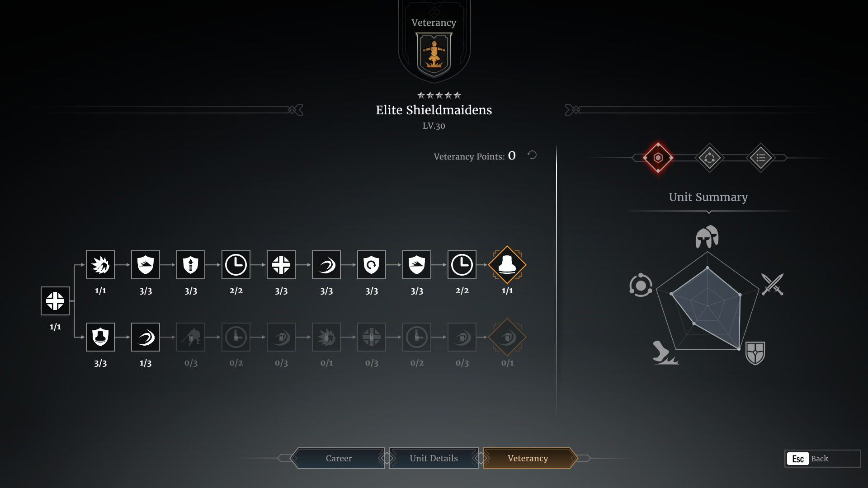The image size is (868, 488).
Task: Toggle the red highlighted unit icon panel
Action: click(x=657, y=157)
